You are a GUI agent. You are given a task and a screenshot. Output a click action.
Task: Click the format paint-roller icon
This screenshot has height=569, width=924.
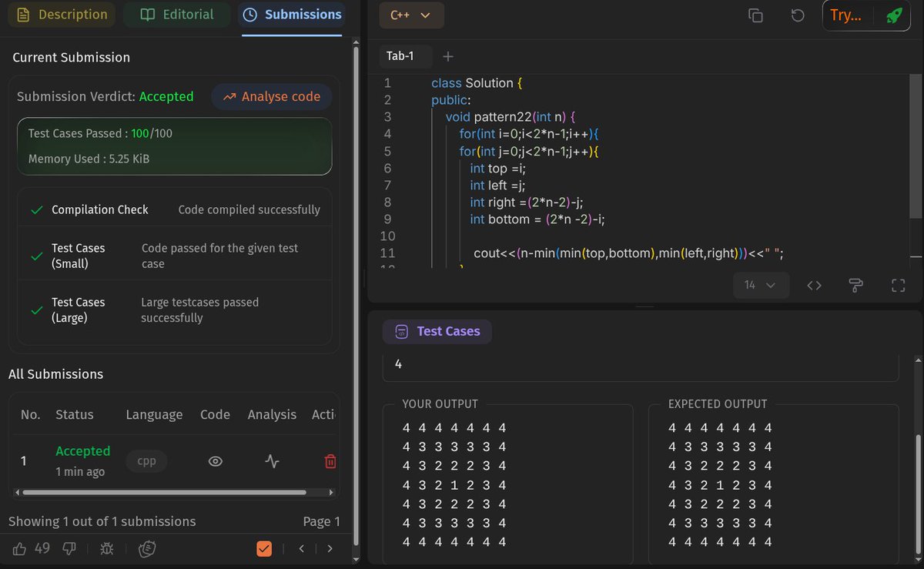tap(855, 286)
